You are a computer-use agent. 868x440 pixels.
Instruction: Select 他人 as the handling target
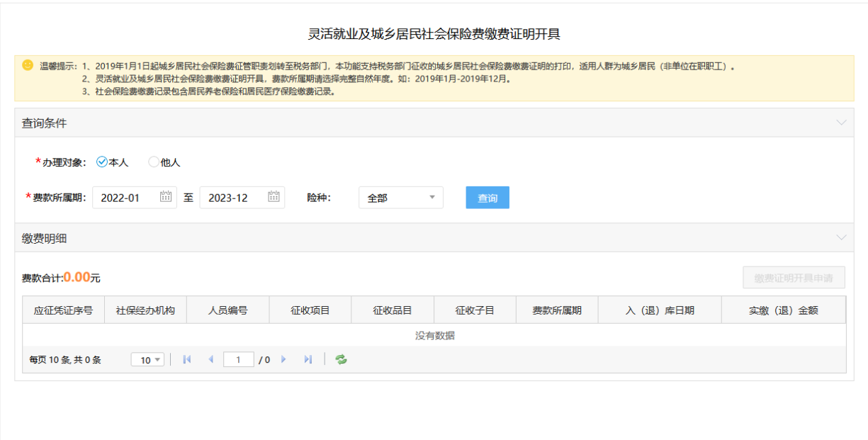(x=154, y=162)
